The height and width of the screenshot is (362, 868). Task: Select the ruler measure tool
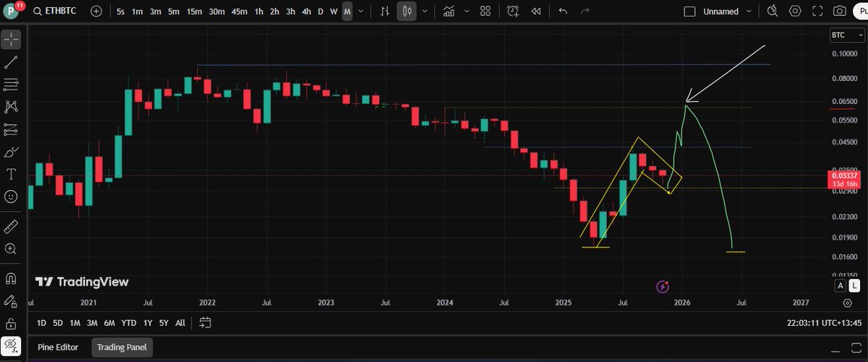tap(11, 226)
